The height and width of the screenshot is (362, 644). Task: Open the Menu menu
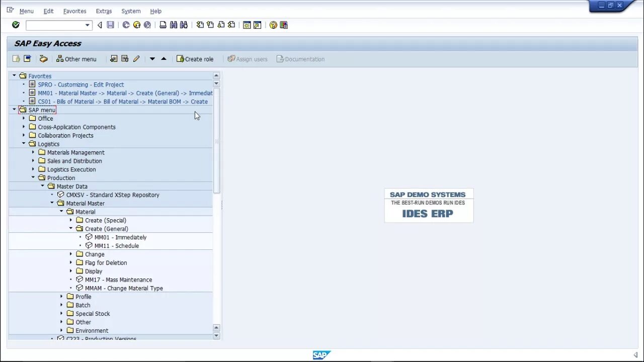[26, 11]
